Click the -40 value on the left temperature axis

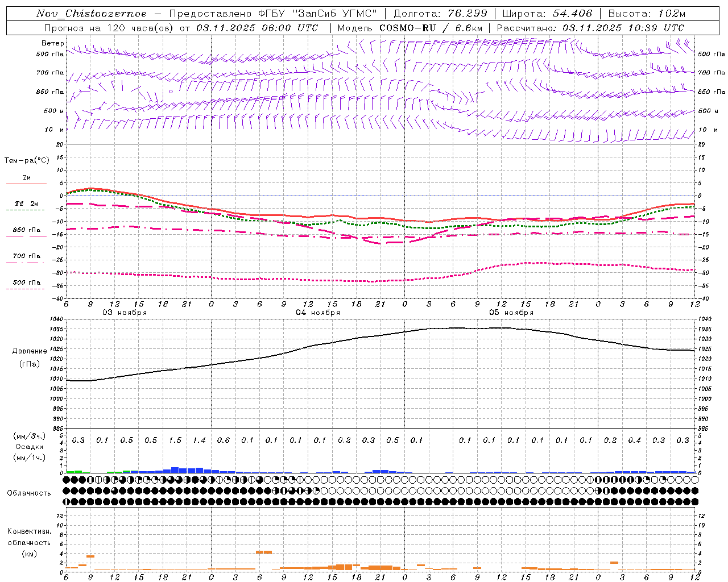pos(59,299)
